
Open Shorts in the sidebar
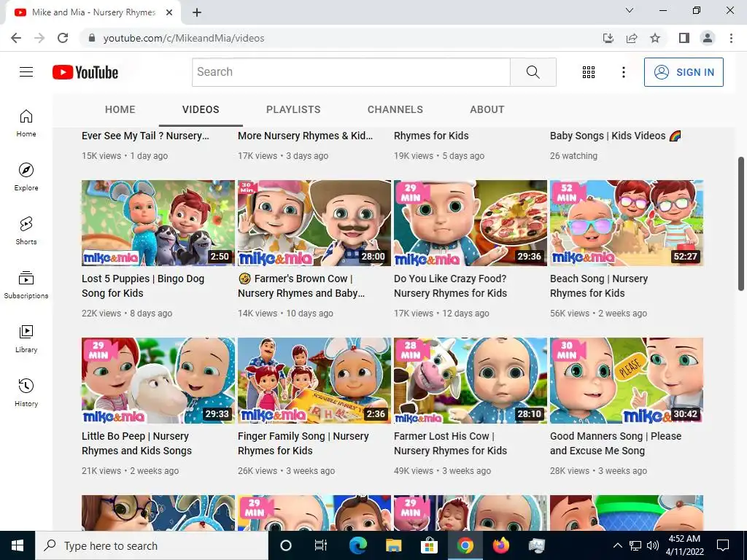click(x=26, y=230)
